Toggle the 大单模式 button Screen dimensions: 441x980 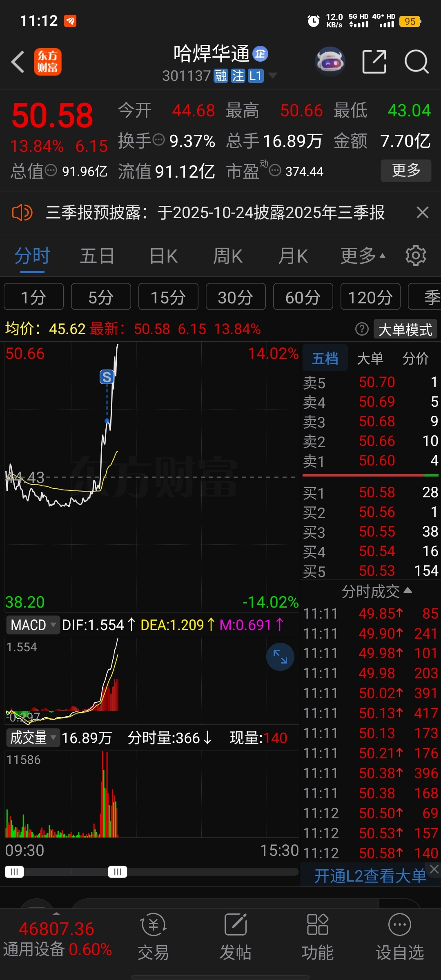[405, 329]
